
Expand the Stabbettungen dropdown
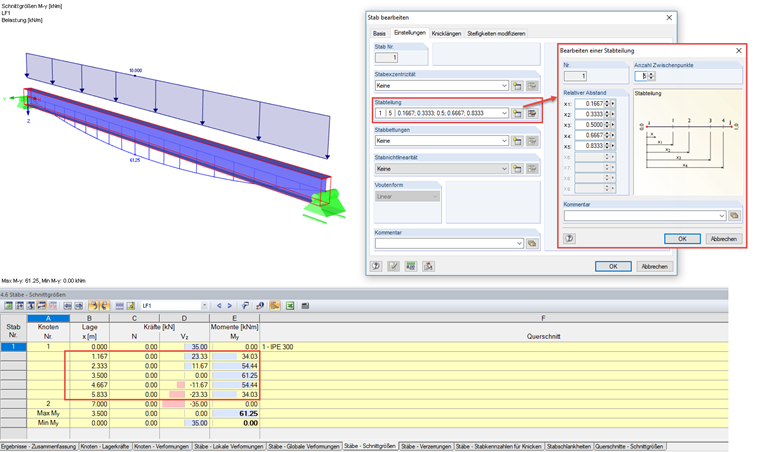point(504,141)
